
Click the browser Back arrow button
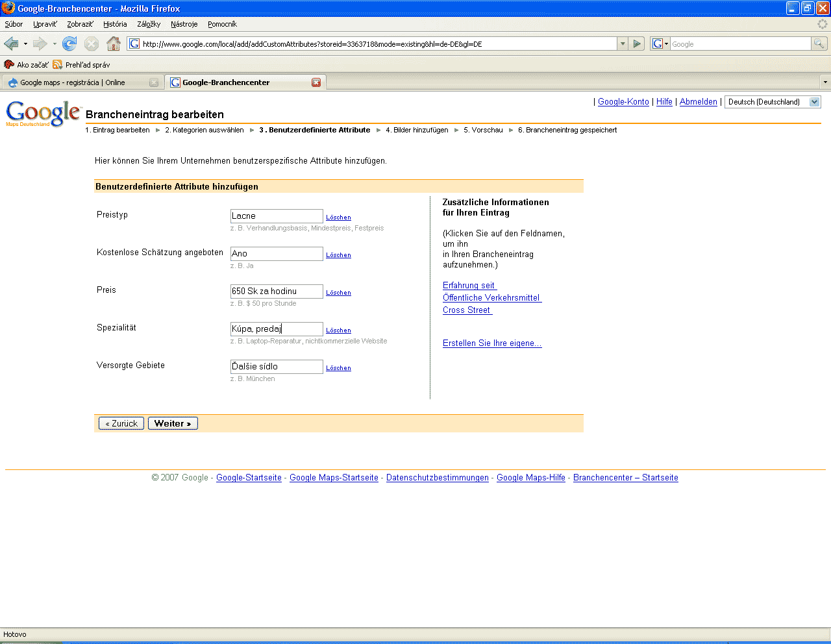[11, 43]
